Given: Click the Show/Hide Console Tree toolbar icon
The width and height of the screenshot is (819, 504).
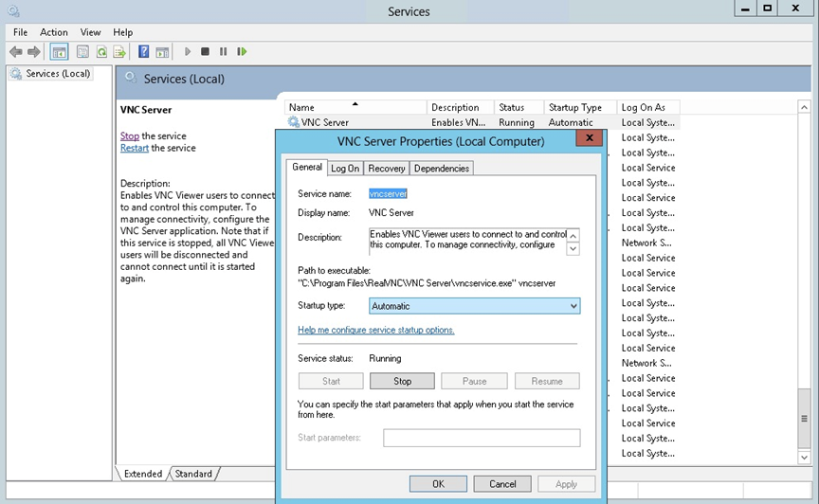Looking at the screenshot, I should pyautogui.click(x=59, y=52).
